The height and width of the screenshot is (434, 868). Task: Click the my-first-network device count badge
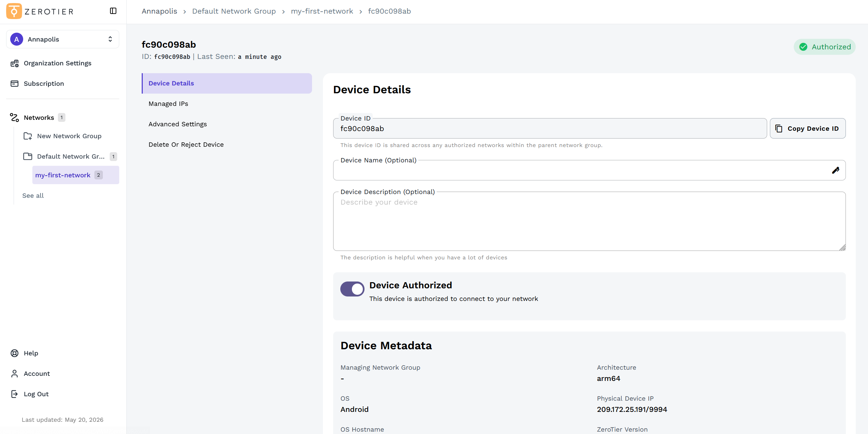click(98, 175)
